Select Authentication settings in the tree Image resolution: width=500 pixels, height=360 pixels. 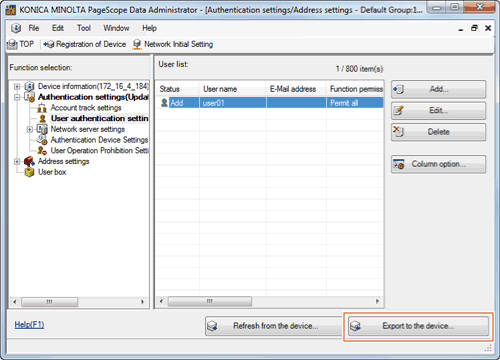pos(93,97)
